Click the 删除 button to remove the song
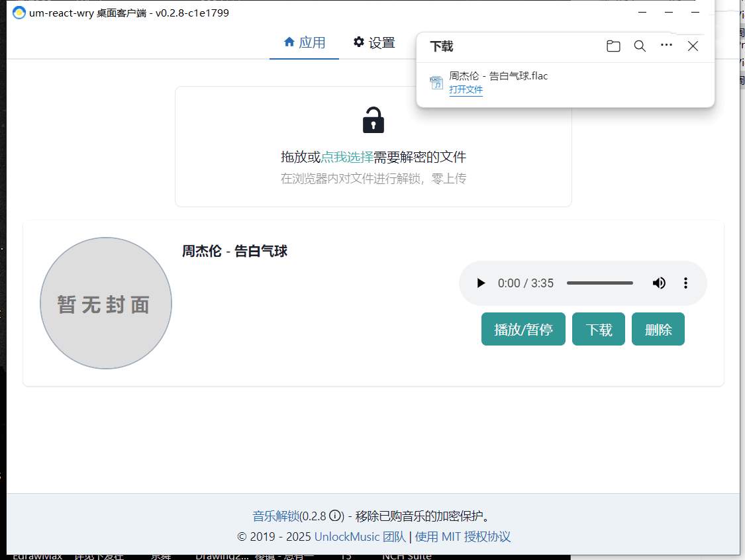The height and width of the screenshot is (560, 745). 658,329
